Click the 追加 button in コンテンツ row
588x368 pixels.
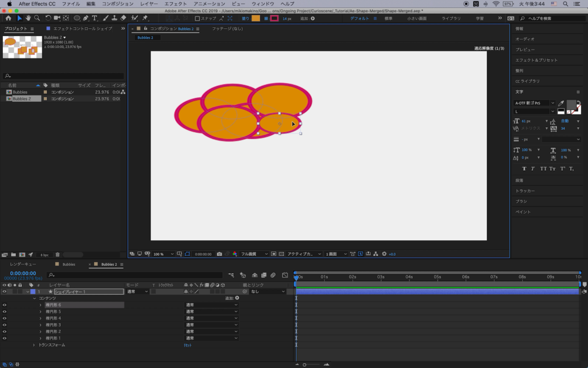pyautogui.click(x=237, y=298)
